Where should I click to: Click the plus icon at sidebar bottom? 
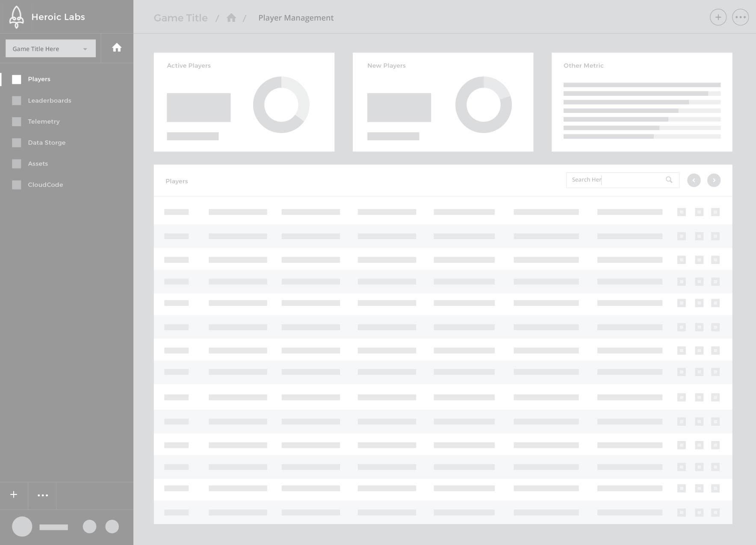(14, 495)
